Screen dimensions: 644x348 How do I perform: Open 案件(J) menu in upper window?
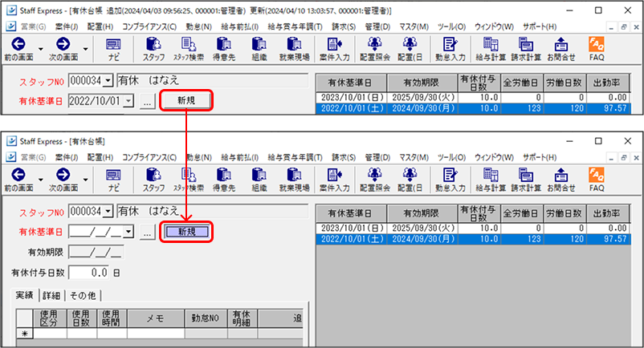pos(66,26)
